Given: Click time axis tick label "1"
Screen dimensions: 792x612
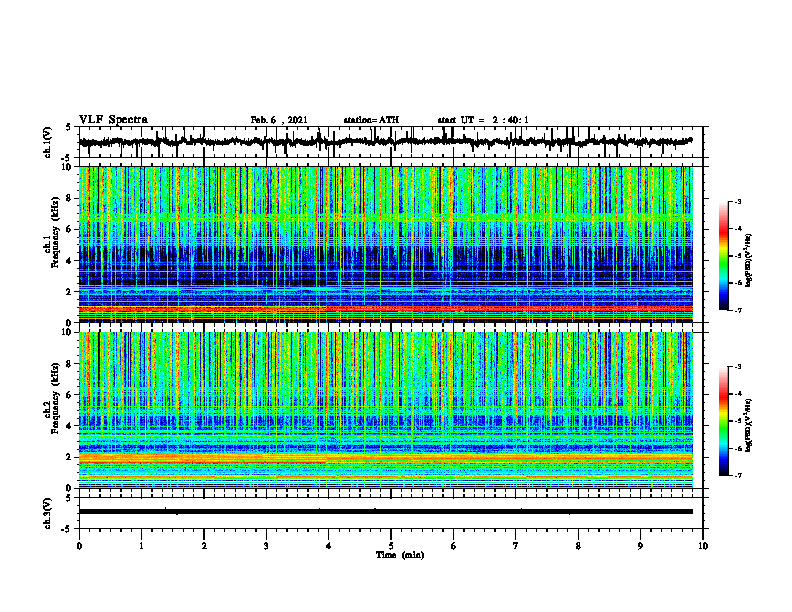Looking at the screenshot, I should click(141, 546).
